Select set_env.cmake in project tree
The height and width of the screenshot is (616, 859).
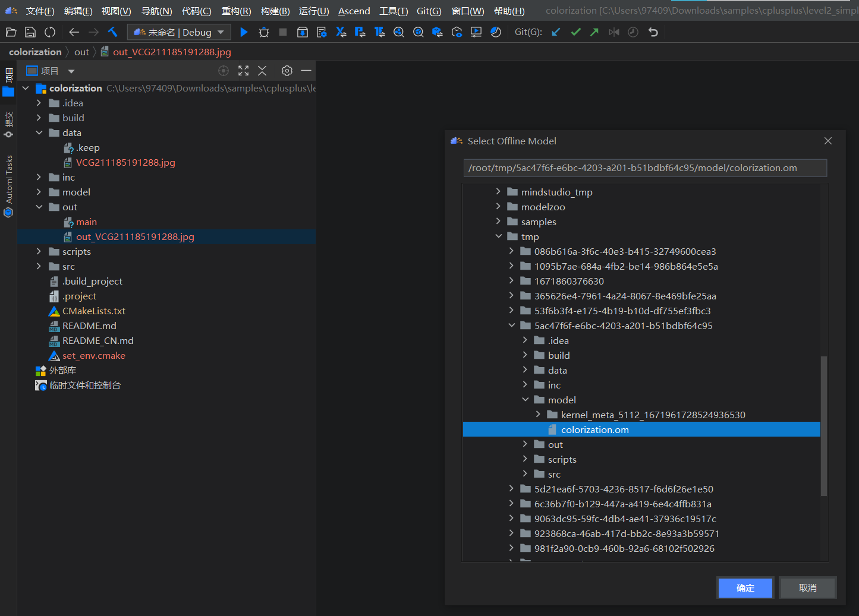(94, 355)
